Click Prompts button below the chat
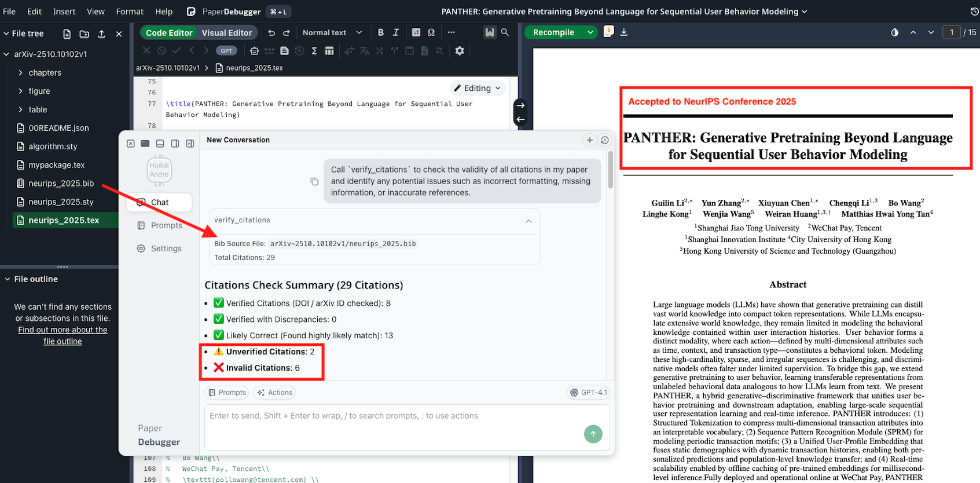 (227, 393)
